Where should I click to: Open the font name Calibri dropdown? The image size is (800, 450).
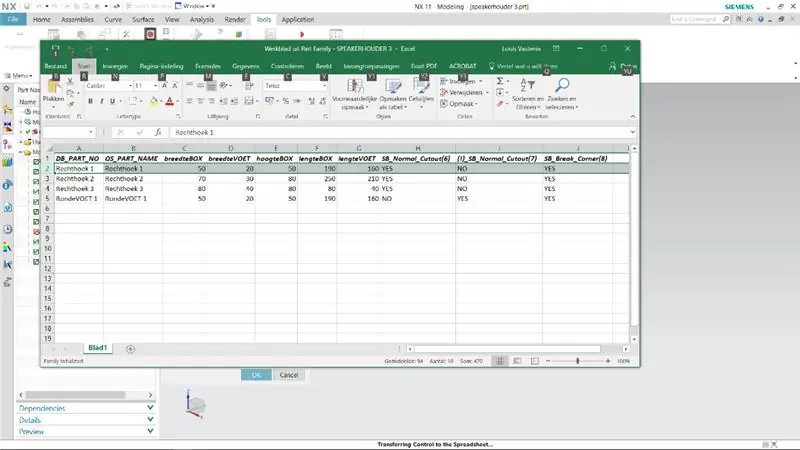[130, 86]
